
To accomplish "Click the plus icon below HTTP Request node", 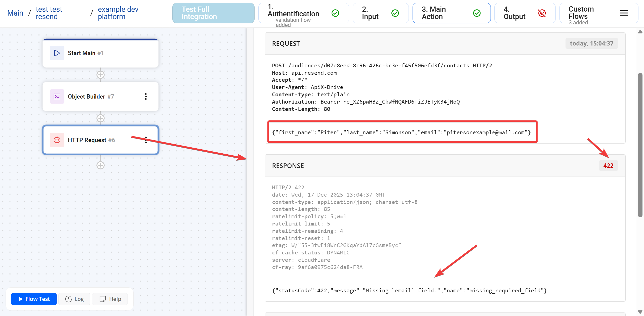I will (x=100, y=165).
